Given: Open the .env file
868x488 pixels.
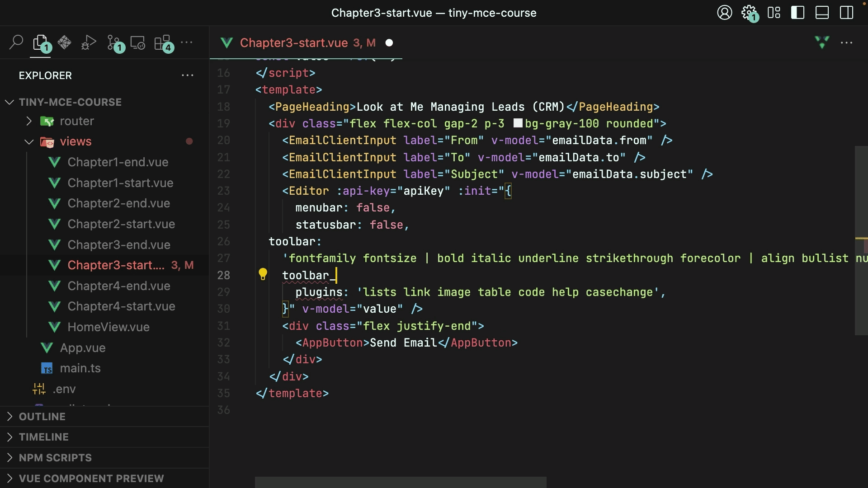Looking at the screenshot, I should (x=64, y=389).
